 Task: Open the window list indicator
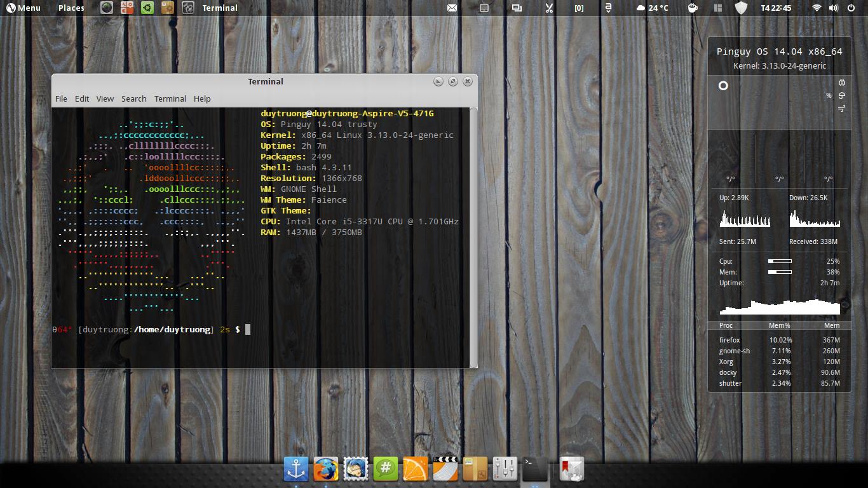tap(517, 8)
